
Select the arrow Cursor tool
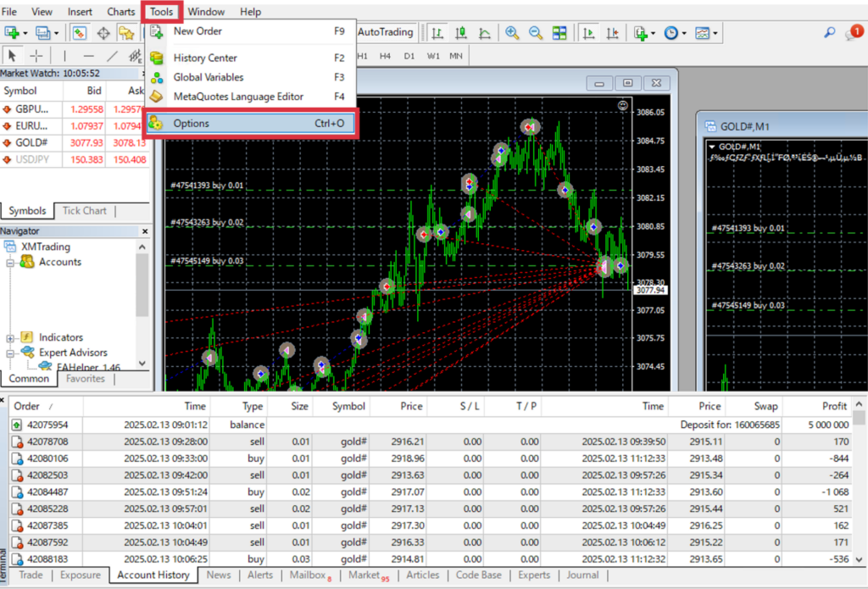coord(12,55)
